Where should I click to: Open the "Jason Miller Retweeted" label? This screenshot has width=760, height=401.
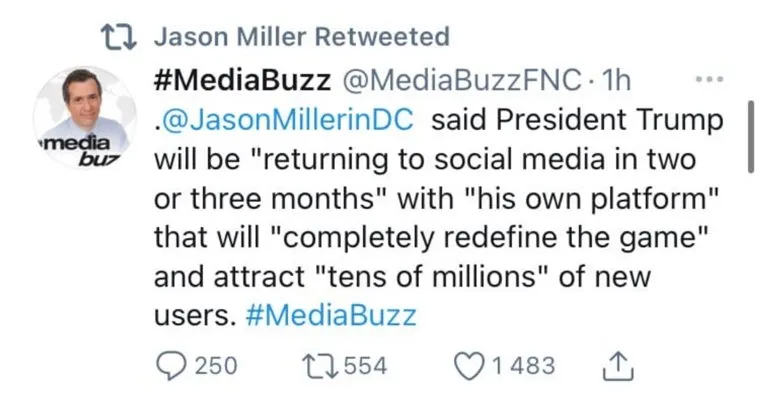(x=302, y=38)
